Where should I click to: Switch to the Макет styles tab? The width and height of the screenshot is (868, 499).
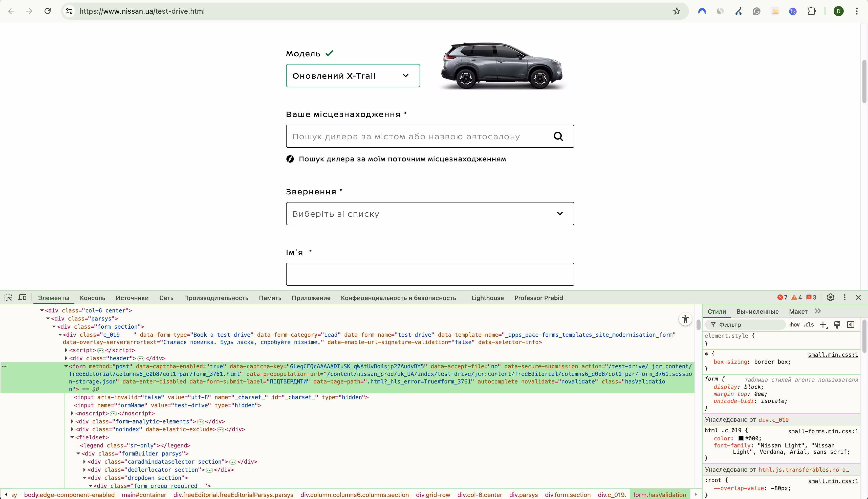coord(798,311)
